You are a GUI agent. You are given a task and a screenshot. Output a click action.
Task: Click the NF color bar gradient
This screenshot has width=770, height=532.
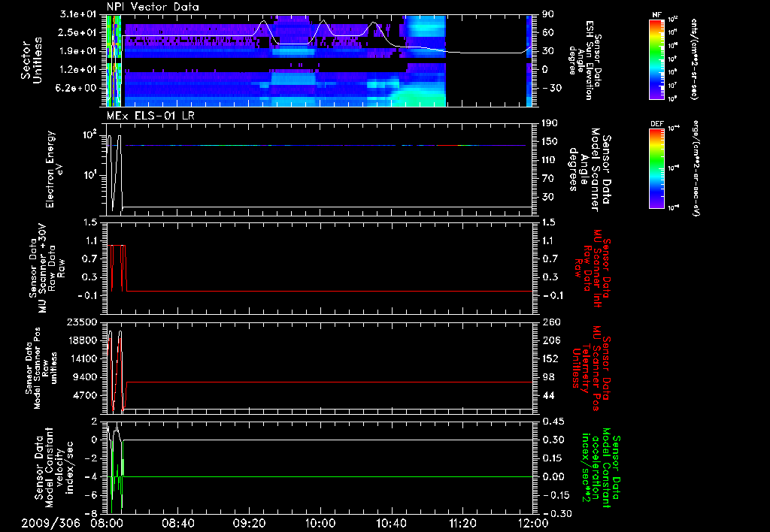pyautogui.click(x=656, y=59)
